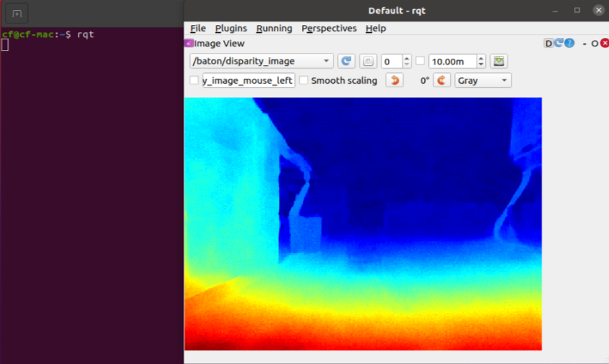Click the minimum range value field showing 0
Viewport: 609px width, 364px height.
(391, 62)
